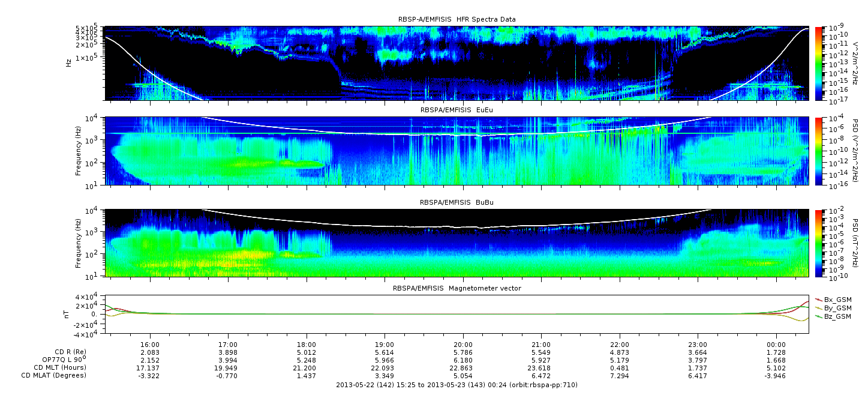Click the HFR Spectra Data plot title
The height and width of the screenshot is (395, 868).
[x=456, y=19]
